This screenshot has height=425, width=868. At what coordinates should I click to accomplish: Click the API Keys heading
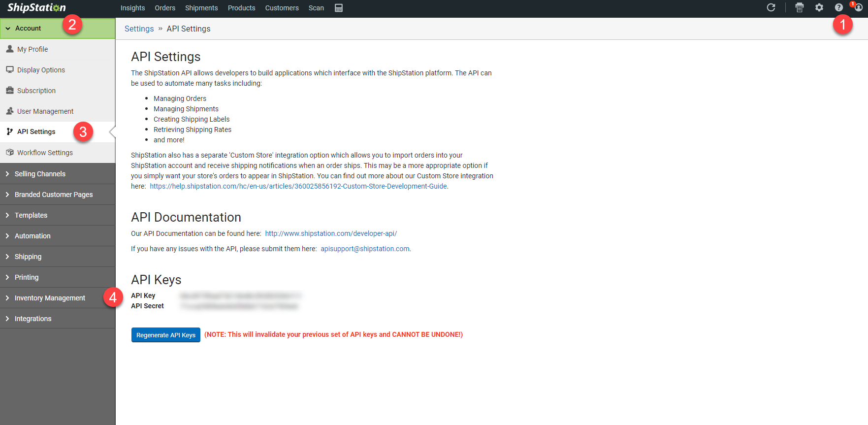point(156,280)
